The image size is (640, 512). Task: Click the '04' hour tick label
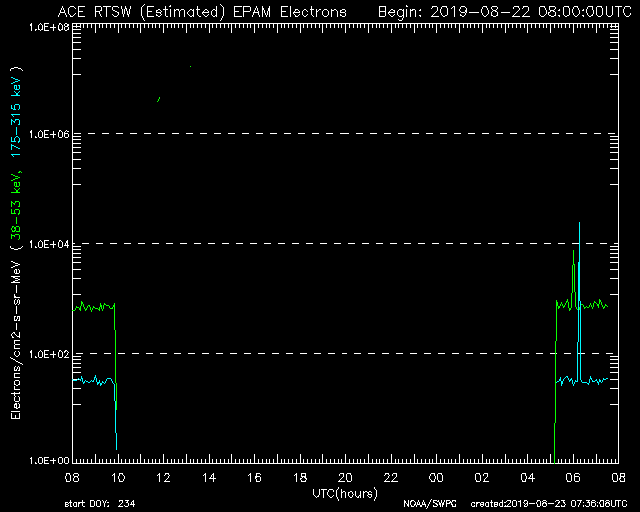click(527, 478)
